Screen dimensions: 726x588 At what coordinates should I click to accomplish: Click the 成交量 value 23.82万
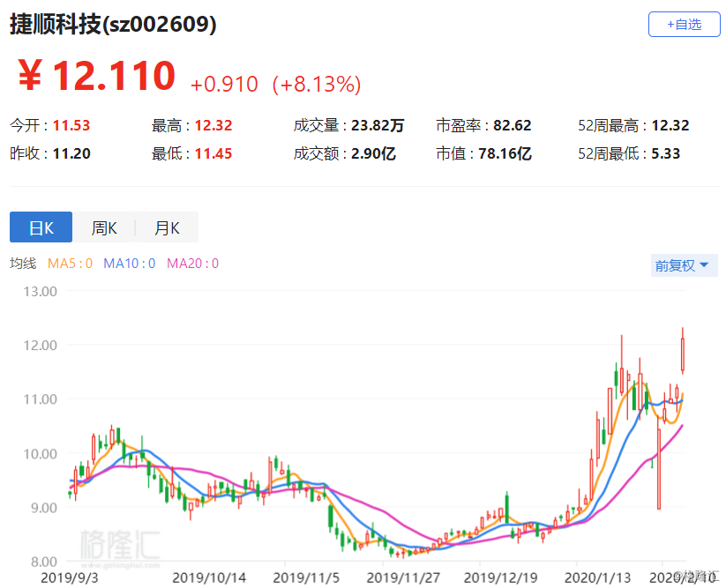tap(378, 125)
